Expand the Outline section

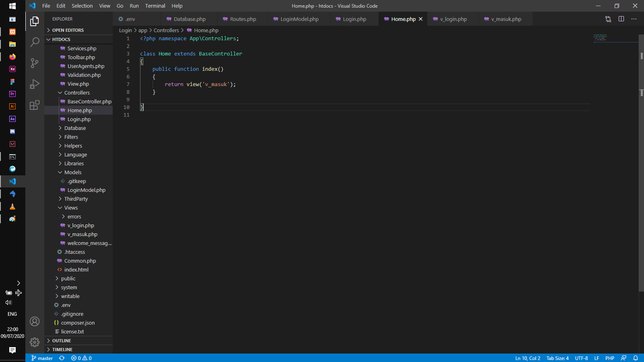point(78,341)
